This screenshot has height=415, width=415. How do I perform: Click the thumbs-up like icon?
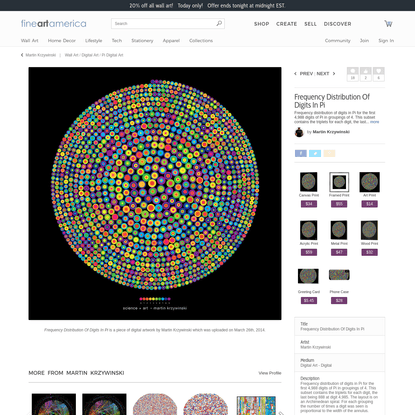(366, 71)
